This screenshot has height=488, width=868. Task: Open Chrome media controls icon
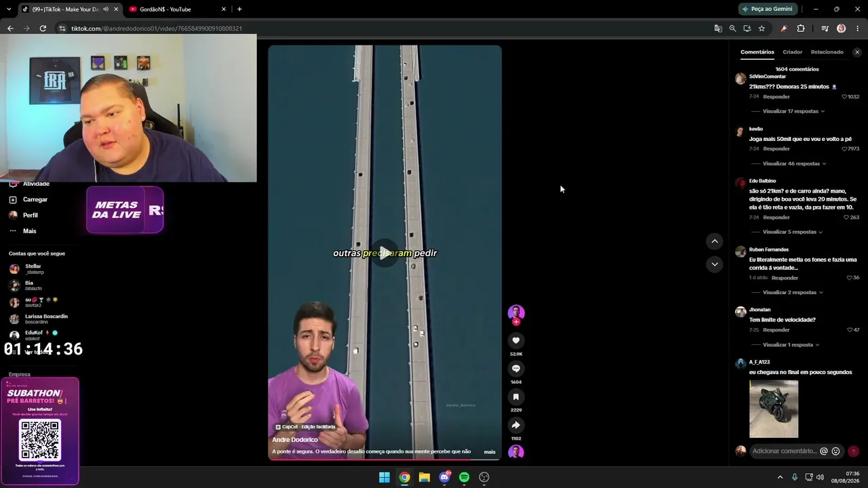[x=825, y=28]
